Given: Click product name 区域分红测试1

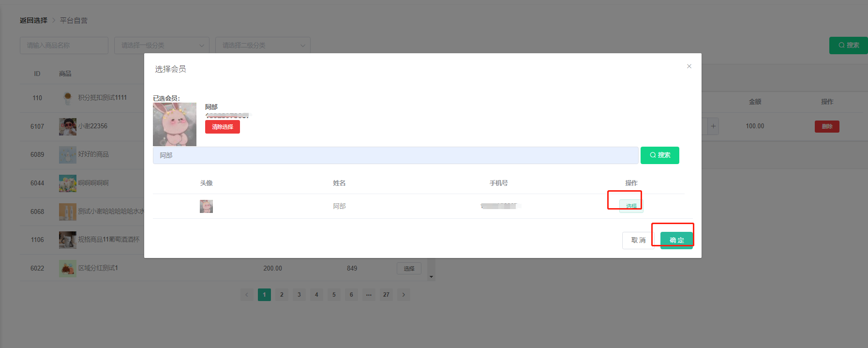Looking at the screenshot, I should pyautogui.click(x=98, y=269).
